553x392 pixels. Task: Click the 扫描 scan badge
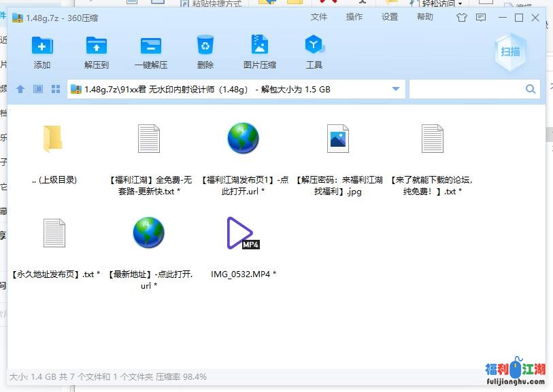[x=509, y=51]
